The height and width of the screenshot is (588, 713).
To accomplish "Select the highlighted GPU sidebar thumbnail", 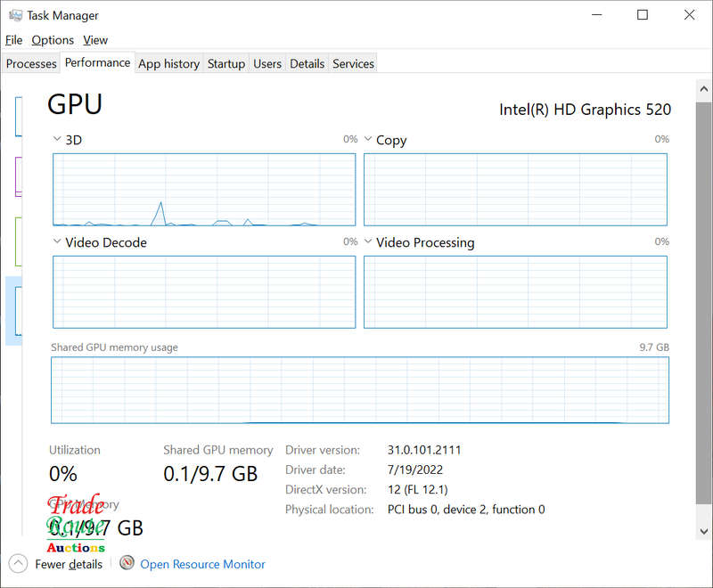I will 16,310.
